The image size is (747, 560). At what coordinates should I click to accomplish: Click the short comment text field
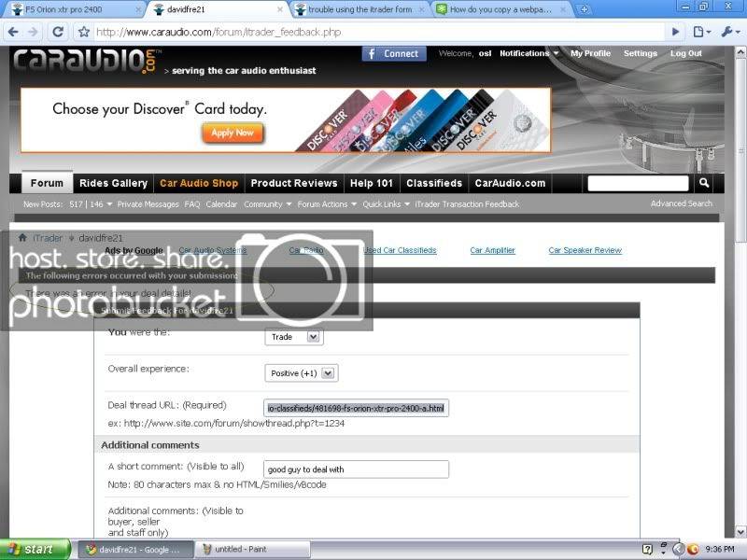[356, 469]
